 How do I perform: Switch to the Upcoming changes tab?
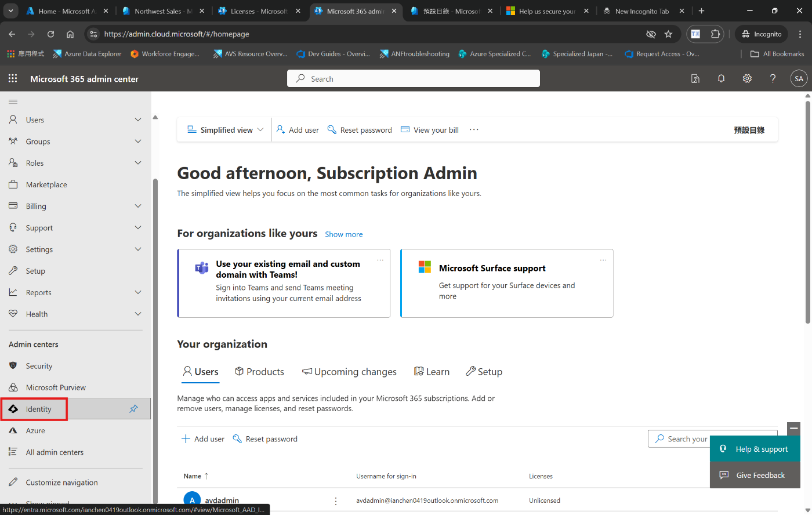click(349, 372)
